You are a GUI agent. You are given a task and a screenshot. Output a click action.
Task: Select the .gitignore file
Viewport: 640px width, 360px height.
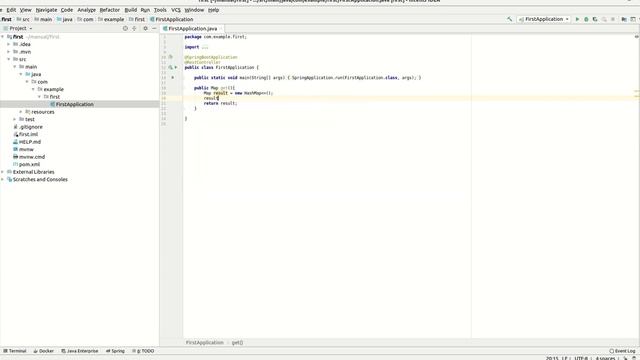31,127
